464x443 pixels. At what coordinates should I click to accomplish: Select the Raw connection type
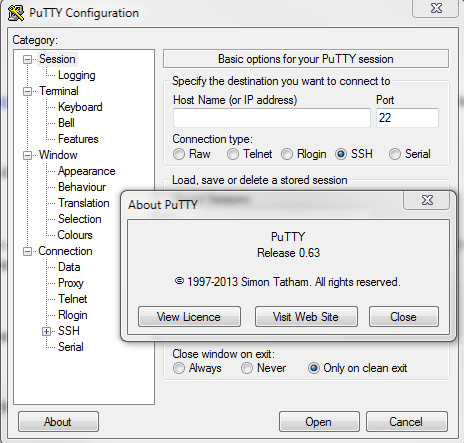click(x=179, y=154)
